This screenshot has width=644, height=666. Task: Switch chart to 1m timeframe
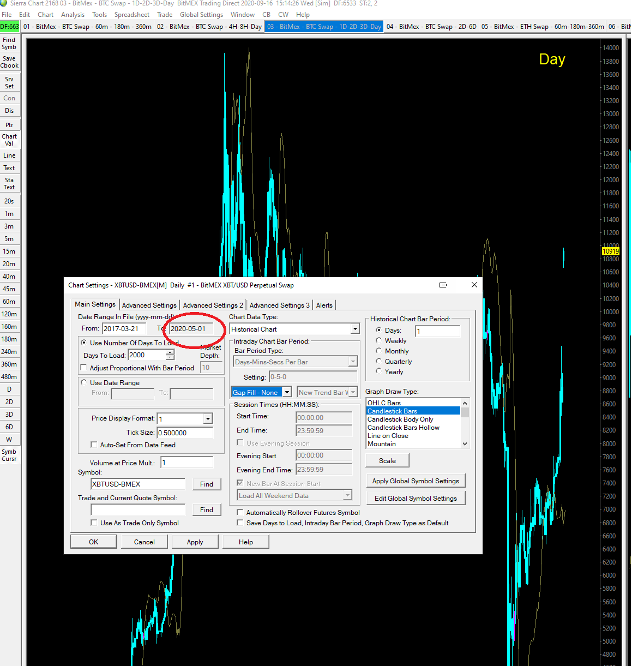click(x=9, y=214)
